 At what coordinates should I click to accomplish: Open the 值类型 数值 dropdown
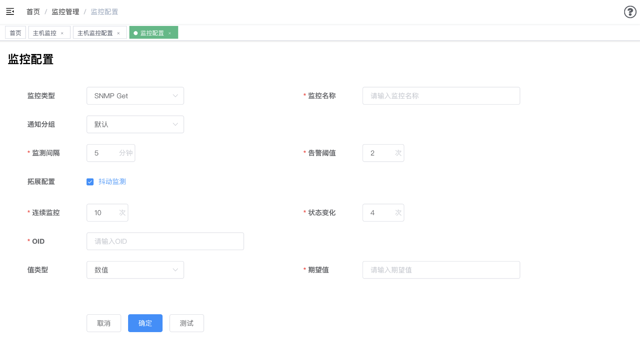point(135,270)
